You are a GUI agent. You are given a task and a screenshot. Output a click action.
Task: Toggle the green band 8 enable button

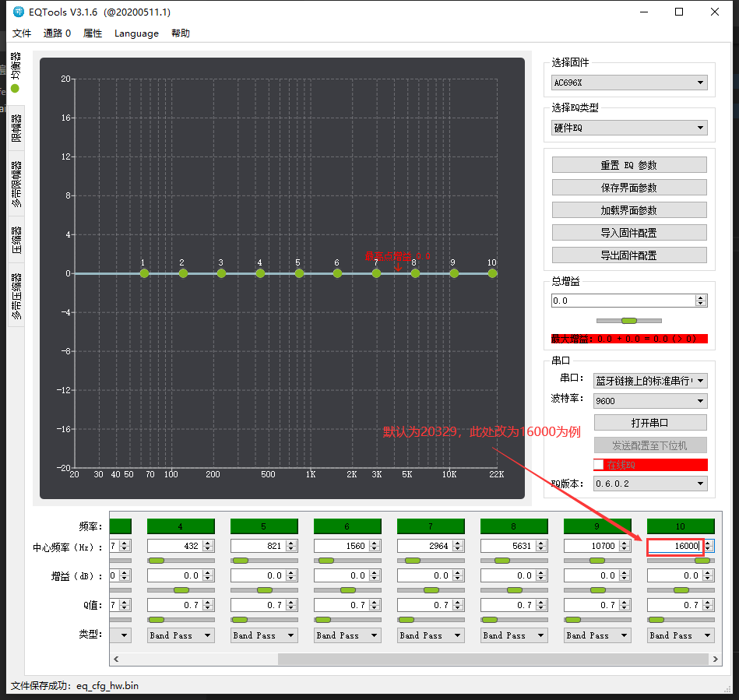(x=514, y=526)
